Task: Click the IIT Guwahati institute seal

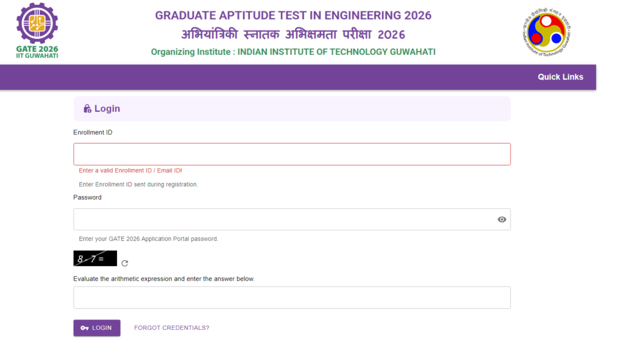Action: coord(545,30)
